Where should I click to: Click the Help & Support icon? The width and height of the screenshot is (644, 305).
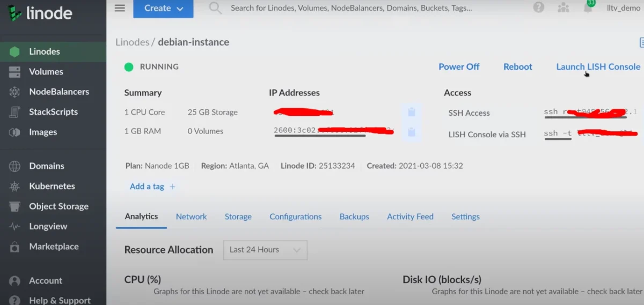coord(14,300)
